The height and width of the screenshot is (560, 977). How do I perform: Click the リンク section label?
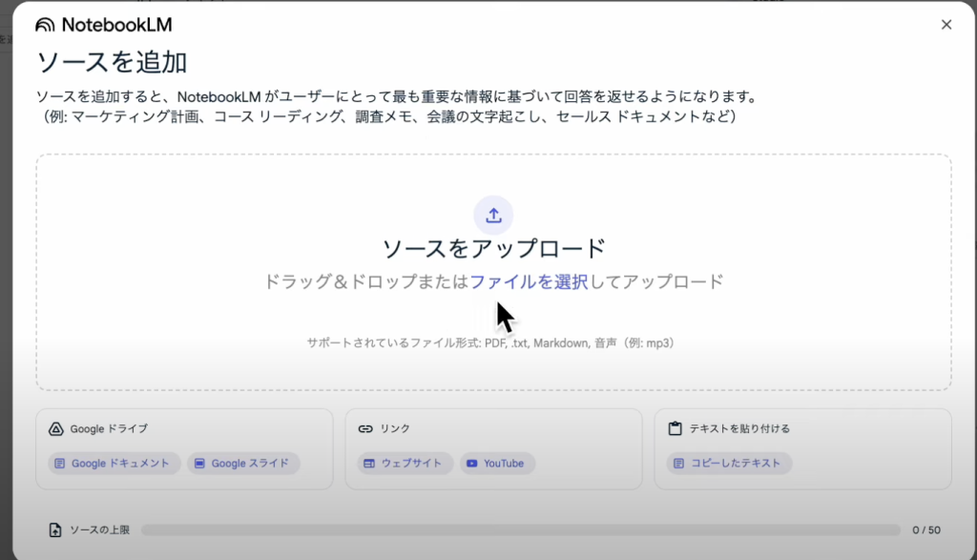click(x=395, y=428)
